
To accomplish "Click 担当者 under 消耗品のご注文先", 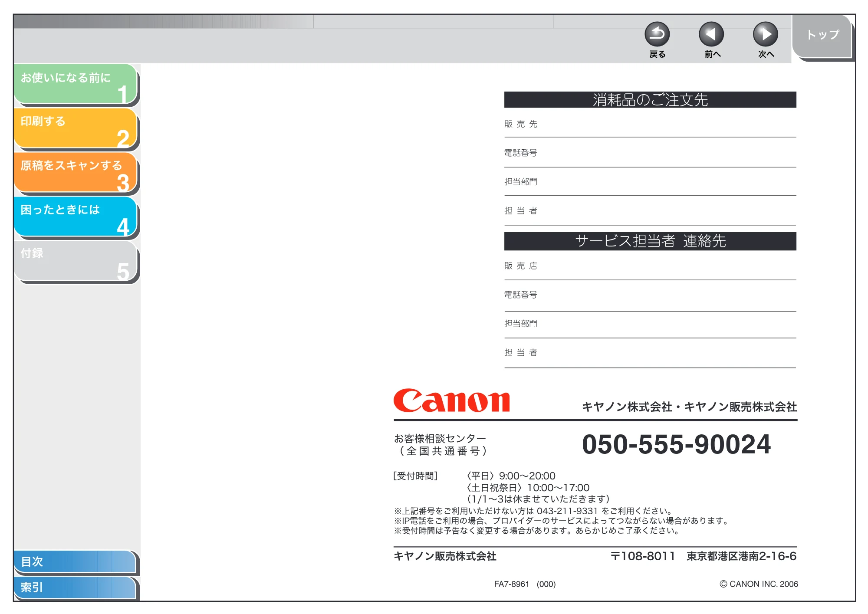I will (x=521, y=210).
